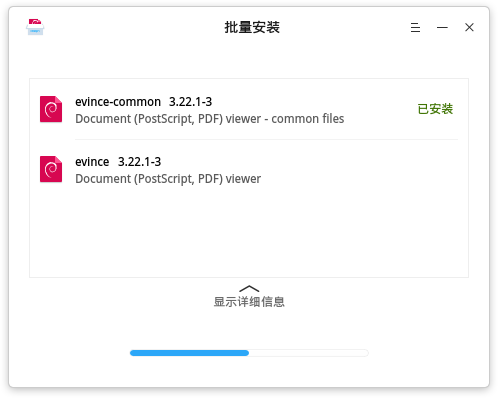This screenshot has height=398, width=498.
Task: Minimize the batch install window
Action: (442, 28)
